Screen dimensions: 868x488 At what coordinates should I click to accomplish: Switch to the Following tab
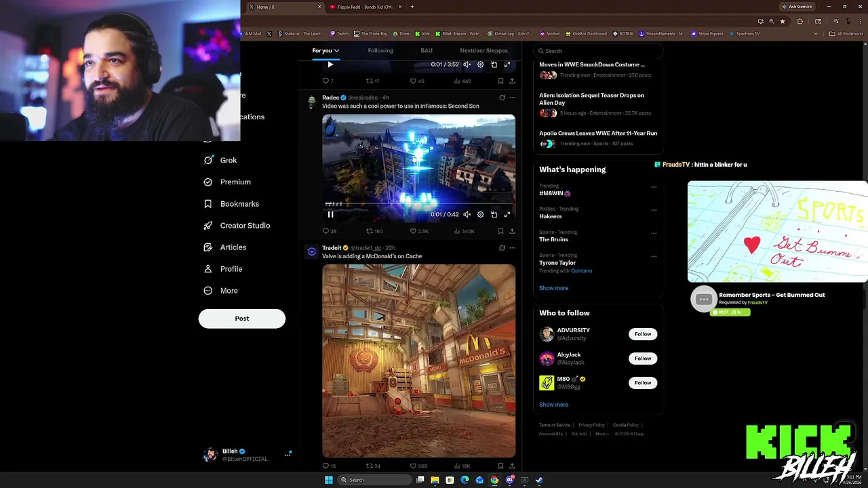coord(380,50)
